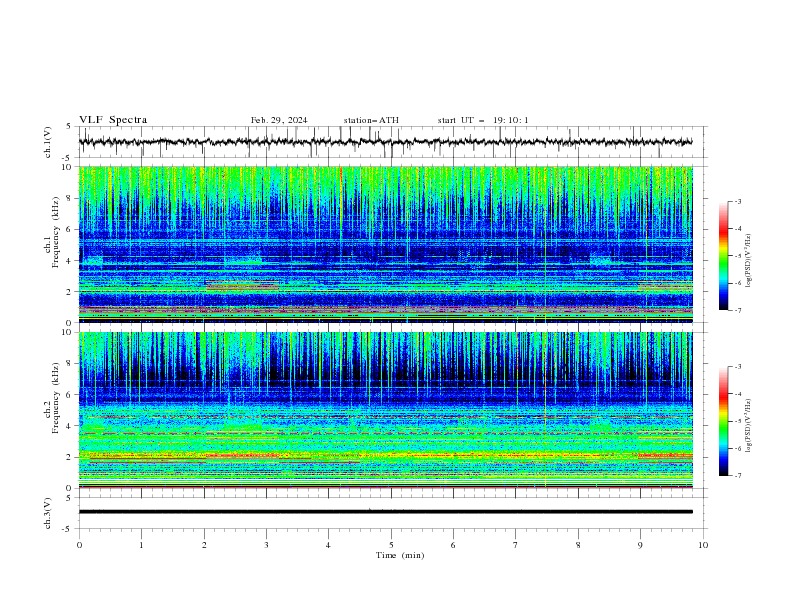Click the ch.2 "Frequency (kHz)" axis label

click(x=55, y=398)
